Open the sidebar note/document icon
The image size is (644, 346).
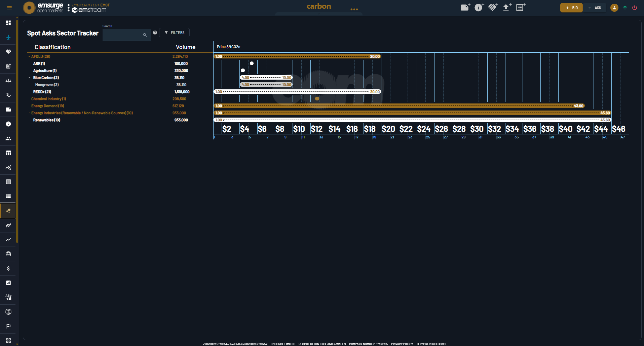pyautogui.click(x=8, y=110)
